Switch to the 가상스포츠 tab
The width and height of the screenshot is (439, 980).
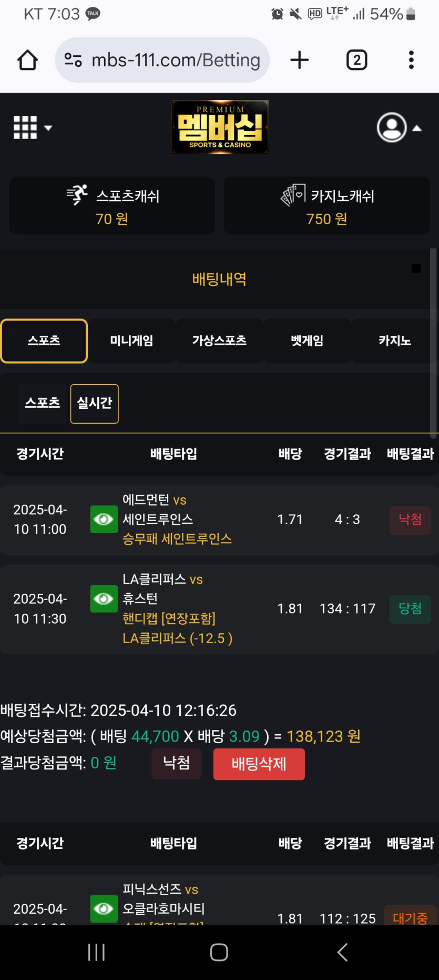[219, 341]
